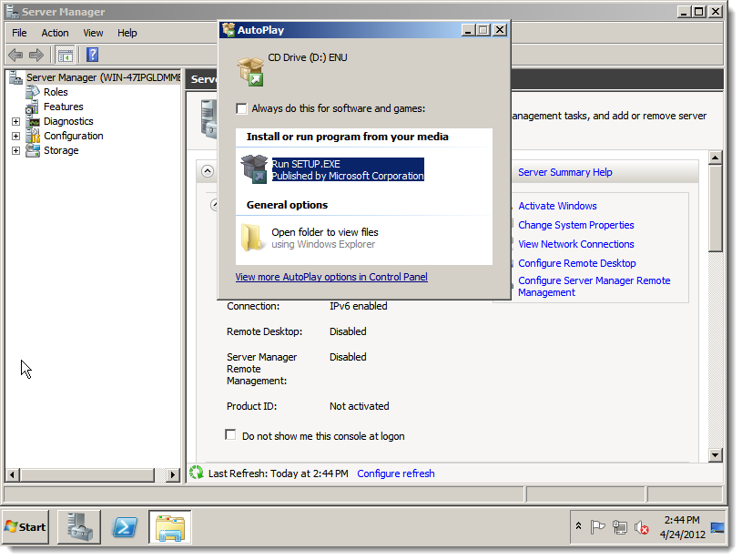Launch Windows PowerShell from the taskbar
742x560 pixels.
[x=125, y=527]
